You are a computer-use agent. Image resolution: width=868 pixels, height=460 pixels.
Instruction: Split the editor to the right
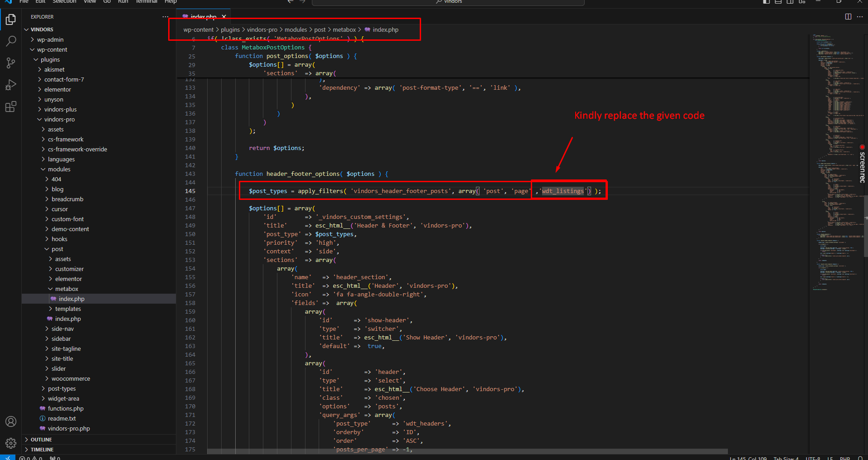848,17
